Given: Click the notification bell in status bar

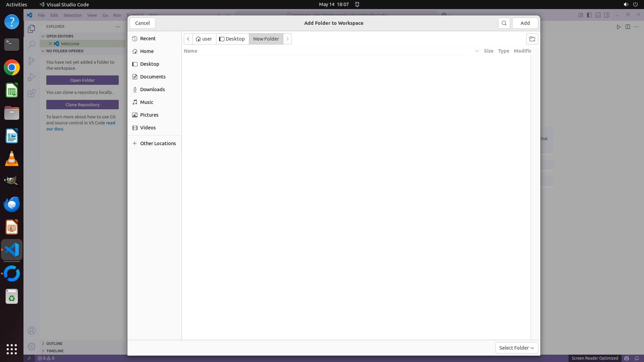Looking at the screenshot, I should 636,358.
